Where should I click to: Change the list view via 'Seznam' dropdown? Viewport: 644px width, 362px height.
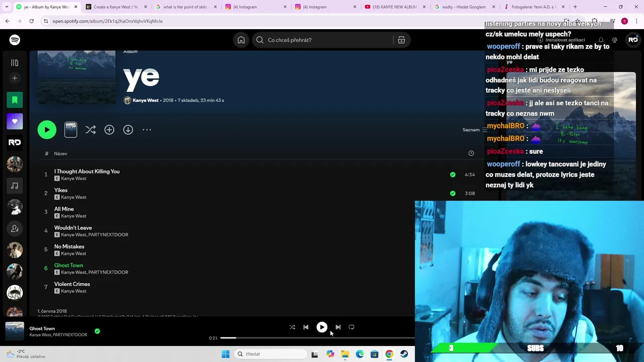[475, 130]
